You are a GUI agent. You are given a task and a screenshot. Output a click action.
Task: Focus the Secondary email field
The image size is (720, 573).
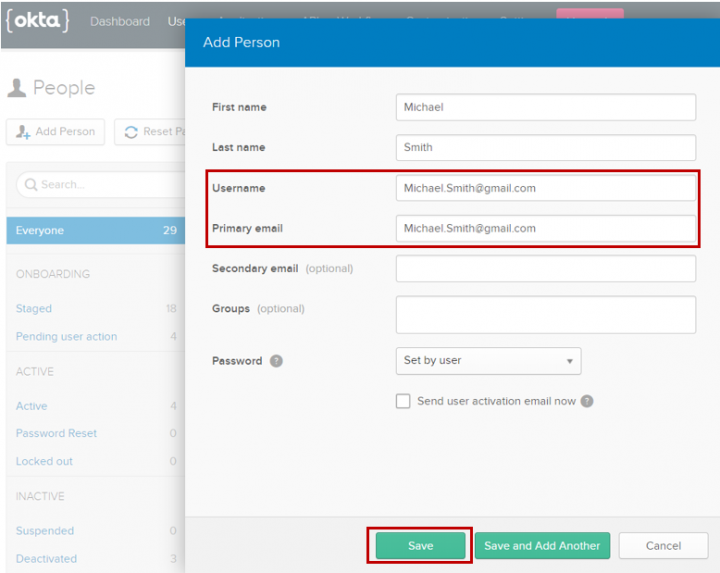pos(545,269)
